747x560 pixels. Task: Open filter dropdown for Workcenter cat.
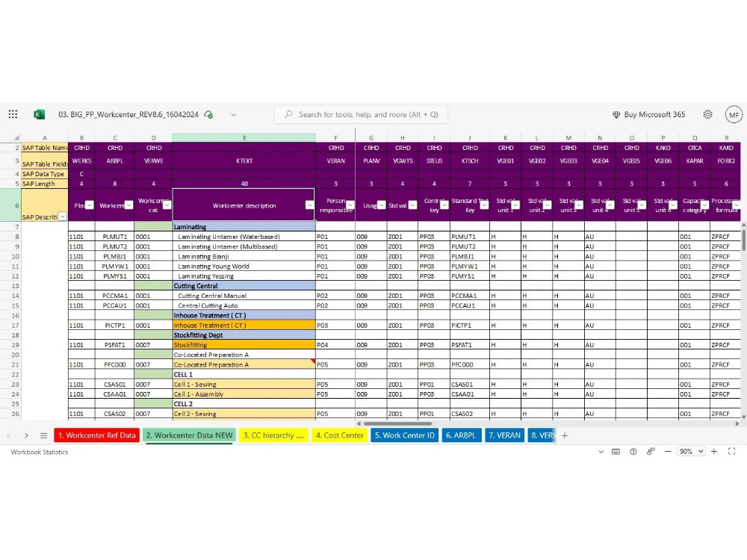[x=167, y=205]
